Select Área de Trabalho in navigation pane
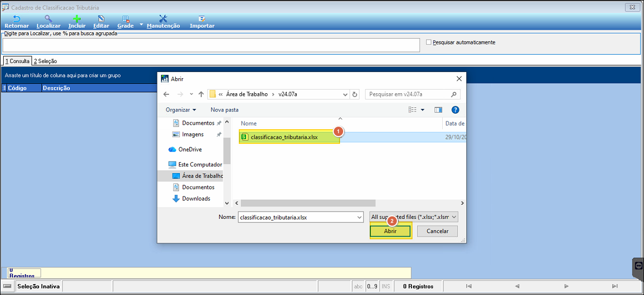Viewport: 644px width, 295px height. (198, 176)
